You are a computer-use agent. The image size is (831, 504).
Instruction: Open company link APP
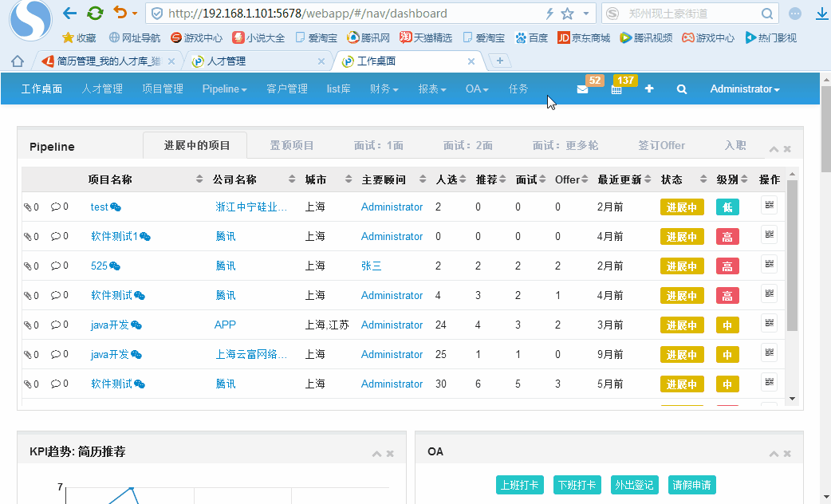tap(225, 325)
